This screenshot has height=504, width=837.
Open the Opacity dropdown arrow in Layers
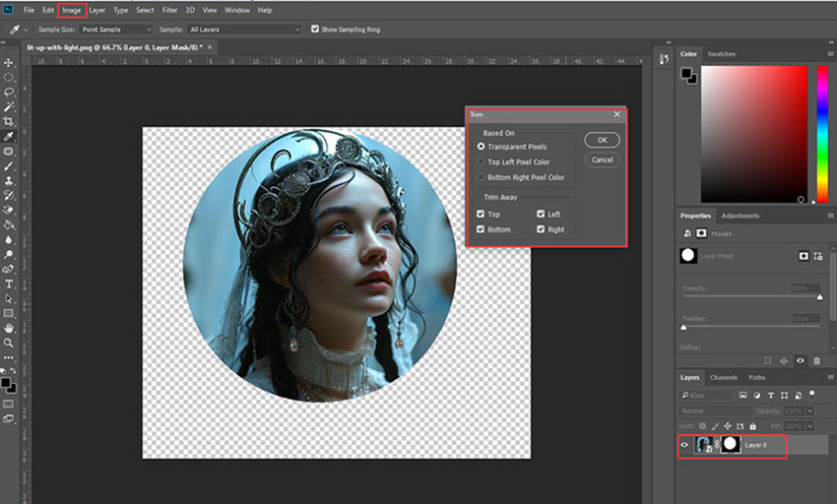(x=809, y=411)
